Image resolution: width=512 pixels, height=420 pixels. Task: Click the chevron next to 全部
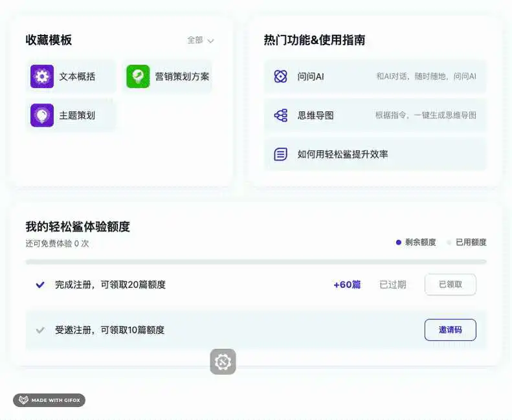210,41
